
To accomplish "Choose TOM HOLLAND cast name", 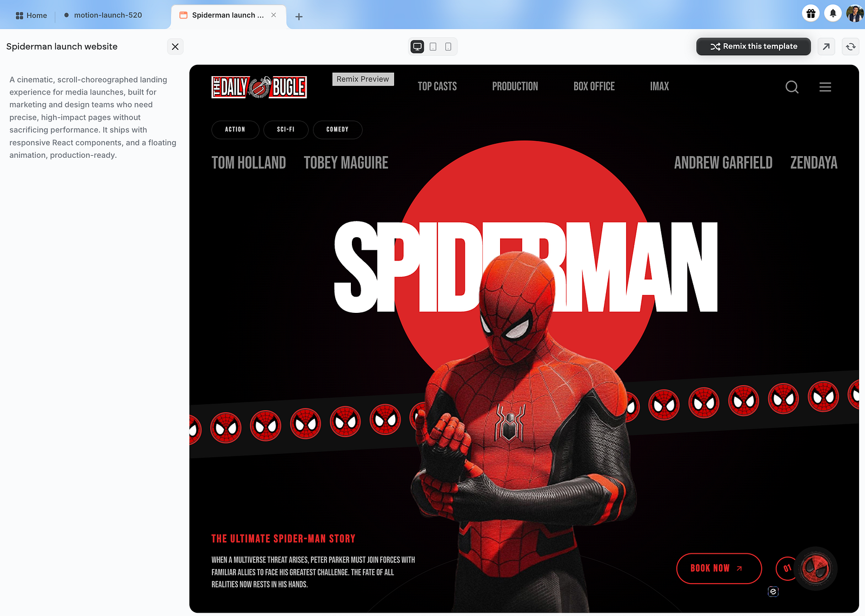I will click(249, 163).
